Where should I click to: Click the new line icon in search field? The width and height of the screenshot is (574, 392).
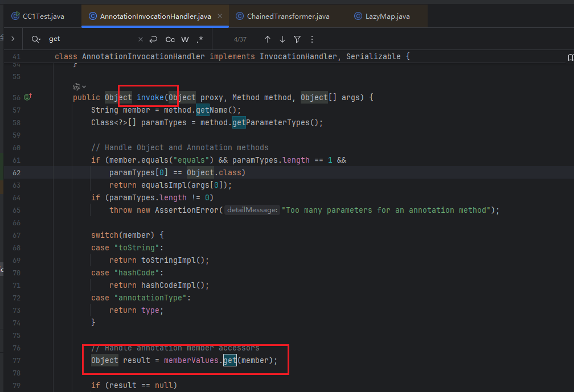coord(153,39)
